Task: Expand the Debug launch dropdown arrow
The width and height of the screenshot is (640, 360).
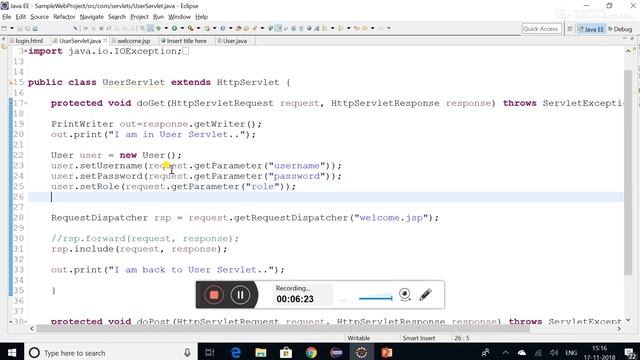Action: click(x=166, y=28)
